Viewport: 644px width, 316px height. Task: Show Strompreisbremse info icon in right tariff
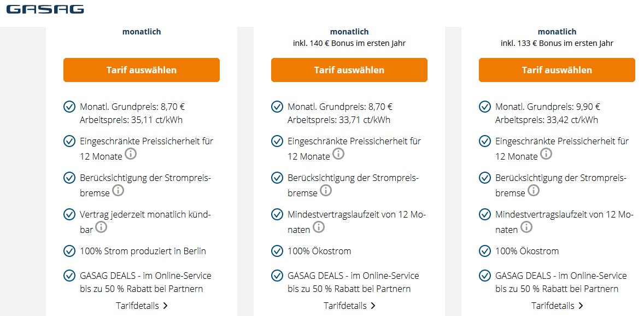click(534, 191)
